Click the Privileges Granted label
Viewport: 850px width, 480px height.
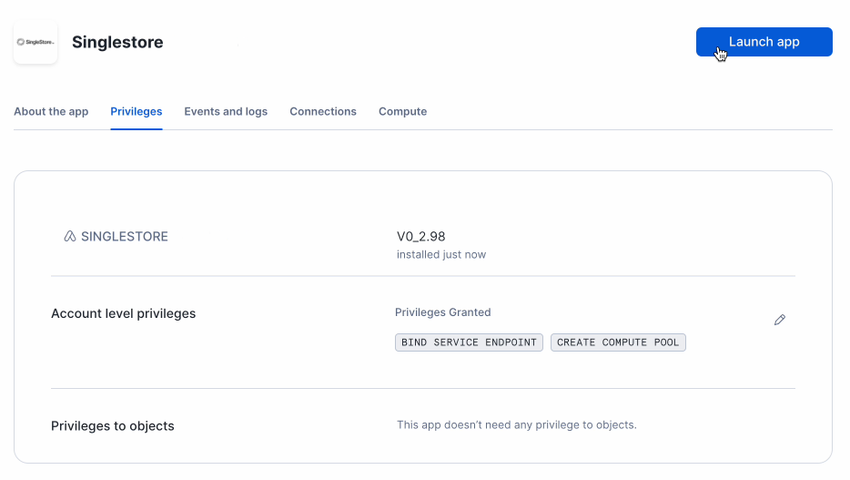[443, 313]
